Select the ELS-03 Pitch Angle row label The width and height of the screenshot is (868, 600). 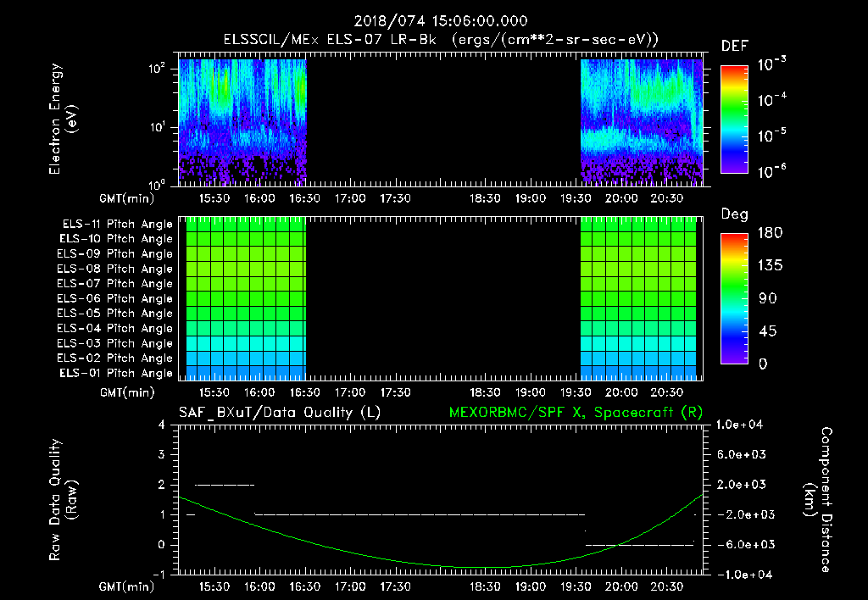115,343
